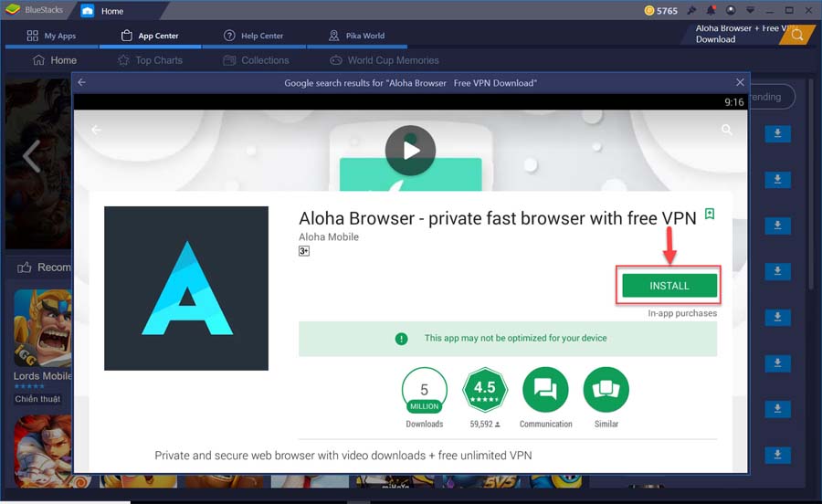The image size is (822, 504).
Task: Click the Aloha Browser search query text box
Action: 739,34
